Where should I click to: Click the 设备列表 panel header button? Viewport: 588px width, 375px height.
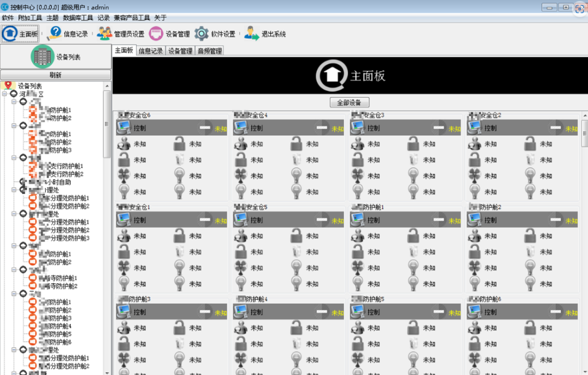click(56, 57)
